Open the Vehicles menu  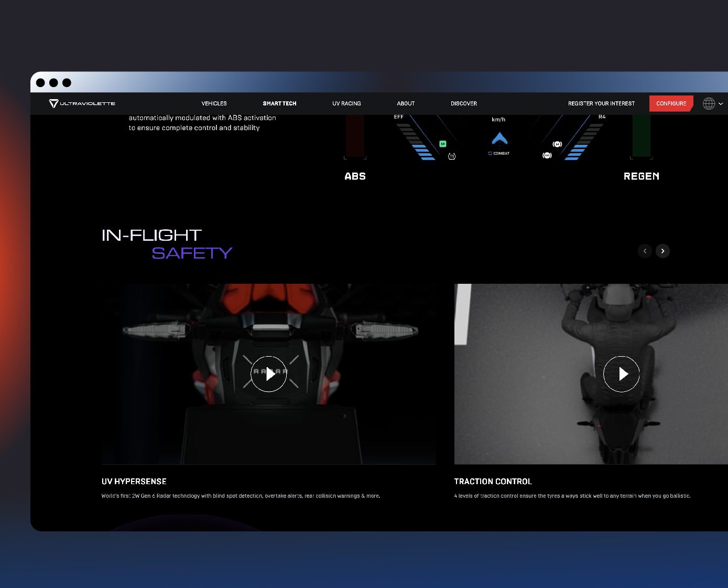214,103
